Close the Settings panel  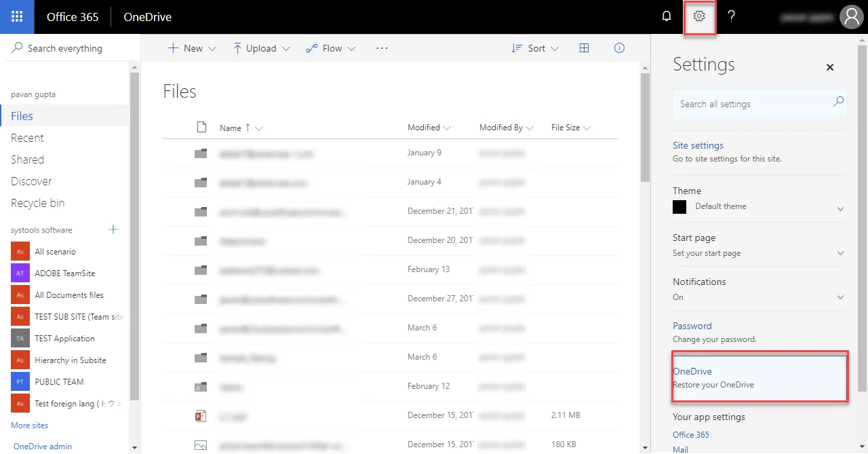tap(829, 67)
